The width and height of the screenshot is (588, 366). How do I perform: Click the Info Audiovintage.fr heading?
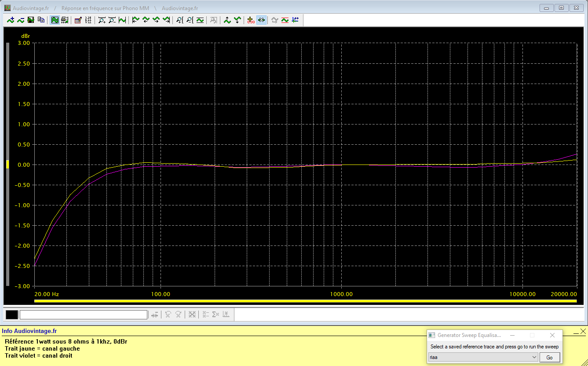(29, 331)
